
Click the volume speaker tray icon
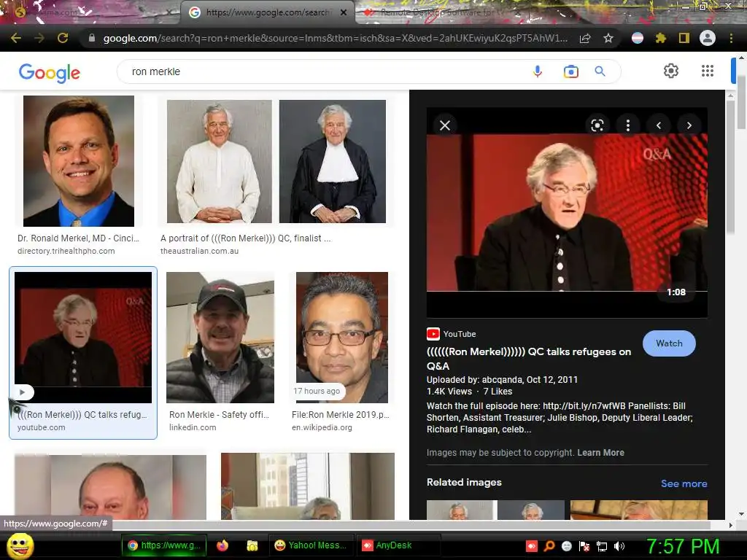click(x=619, y=546)
